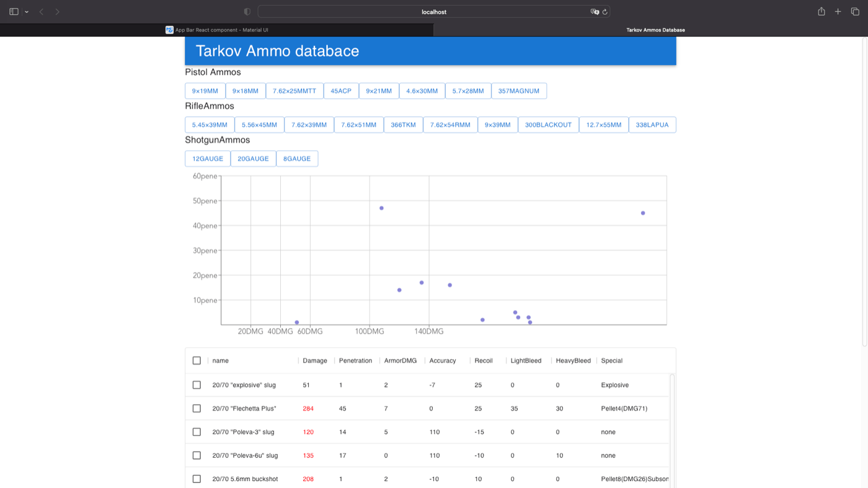Screen dimensions: 868x488
Task: Select the 12.7×55MM ammo button
Action: [x=604, y=125]
